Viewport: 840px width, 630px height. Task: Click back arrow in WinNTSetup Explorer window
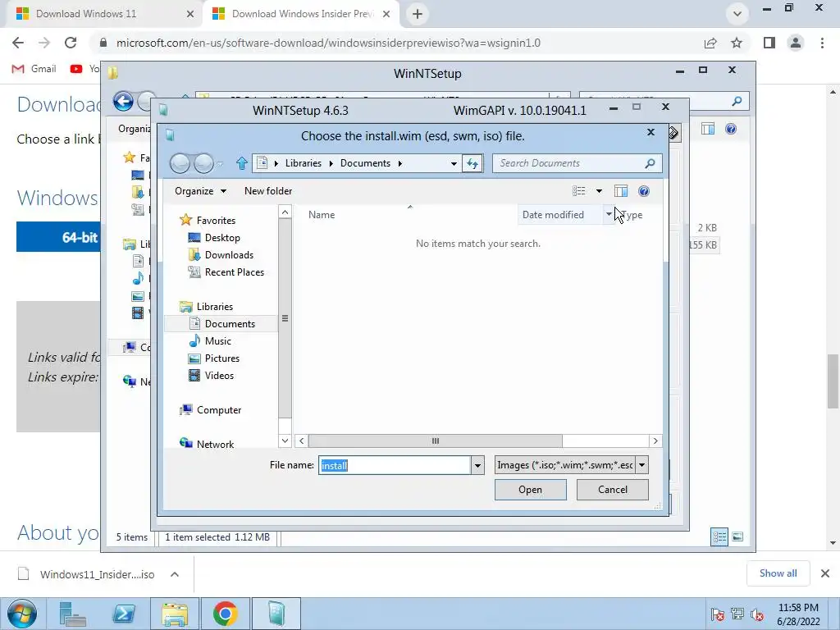pyautogui.click(x=123, y=101)
